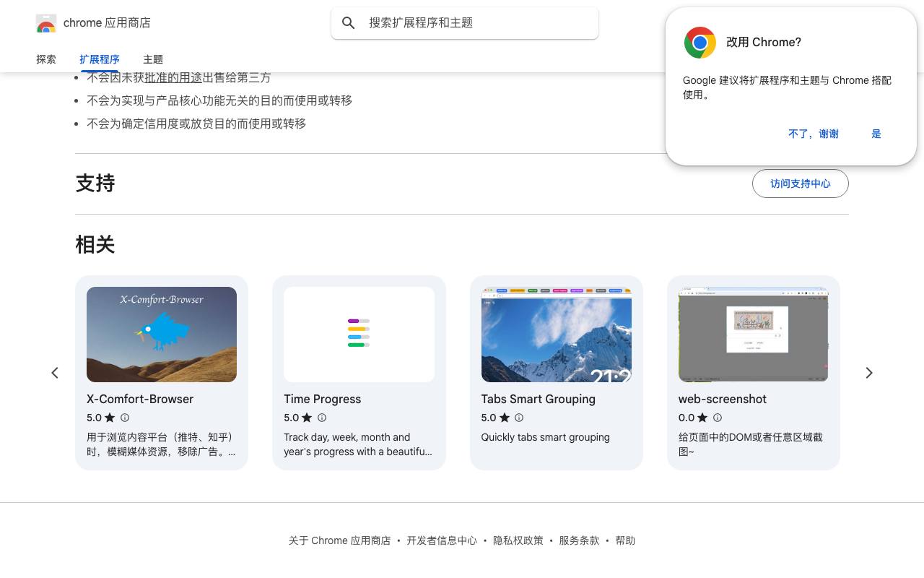The width and height of the screenshot is (924, 578).
Task: Open the 开发者信息中心 footer link
Action: tap(442, 540)
